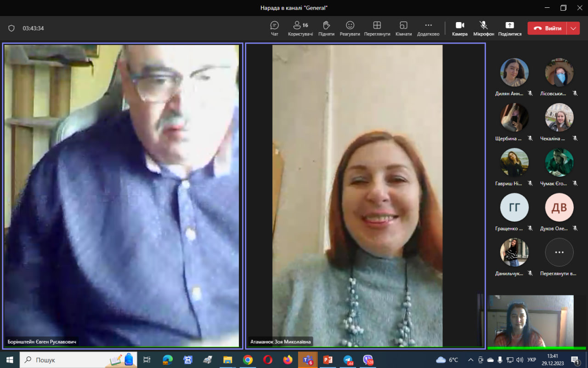This screenshot has height=368, width=588.
Task: Toggle the Камера camera button
Action: point(460,28)
